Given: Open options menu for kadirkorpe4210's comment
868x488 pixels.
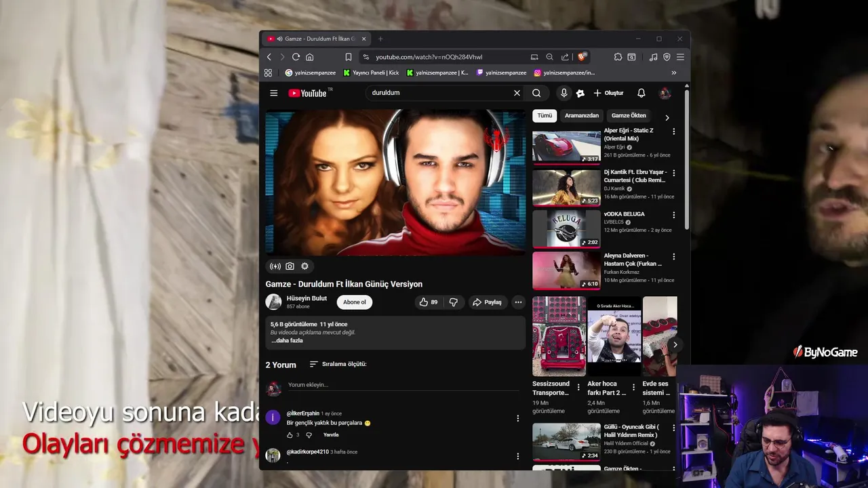Looking at the screenshot, I should click(x=517, y=456).
